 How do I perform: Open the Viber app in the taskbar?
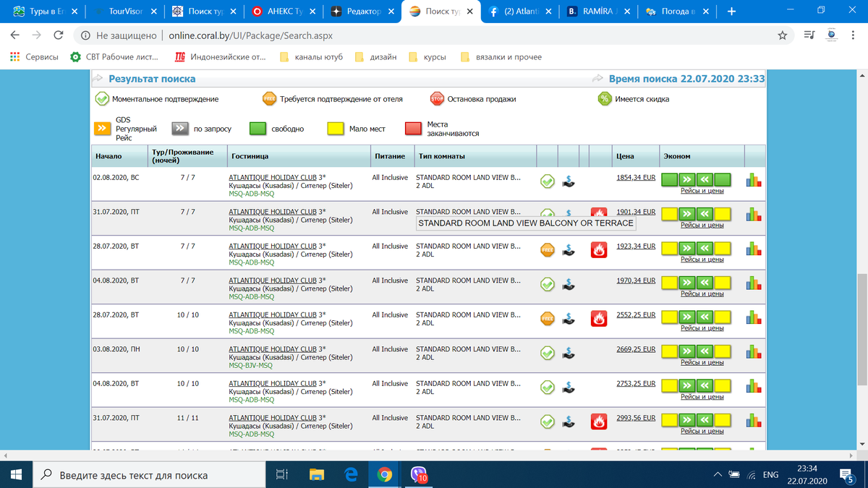pyautogui.click(x=420, y=474)
